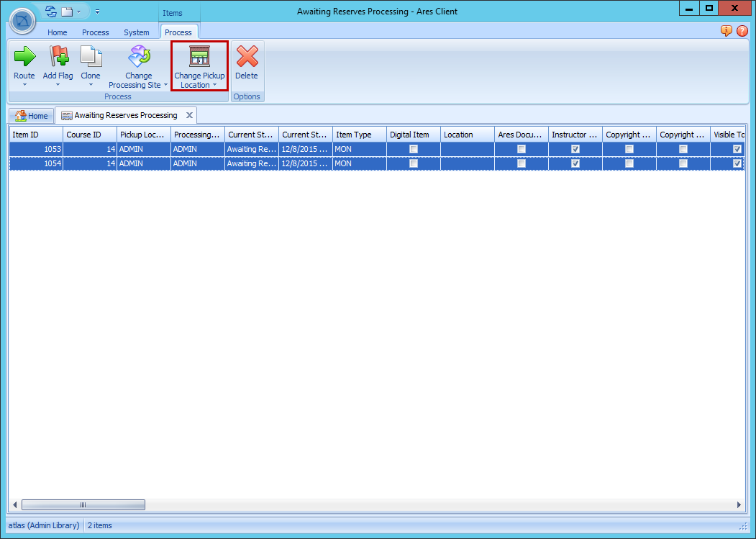Open the Customize Quick Access Toolbar dropdown
This screenshot has width=756, height=539.
point(97,12)
